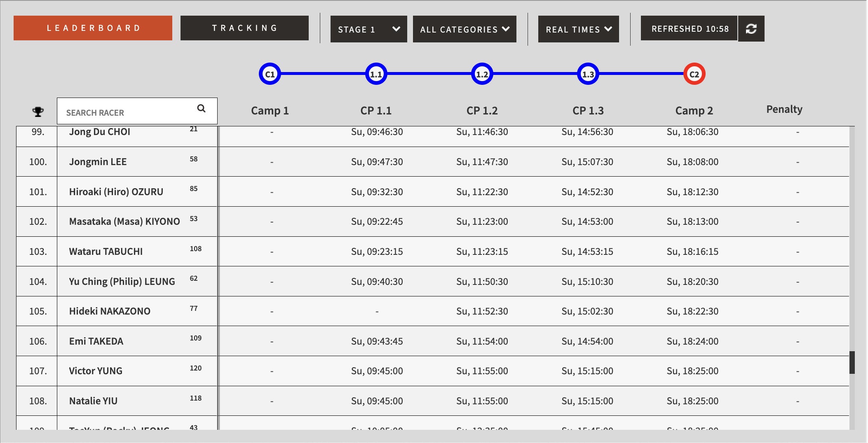Open racer Hiroaki (Hiro) OZURU

pos(116,192)
